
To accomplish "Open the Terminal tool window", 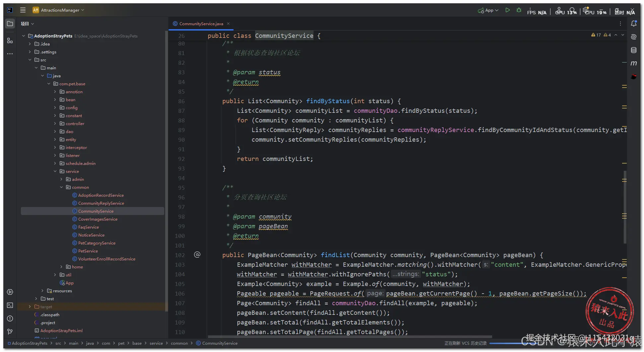I will [10, 305].
